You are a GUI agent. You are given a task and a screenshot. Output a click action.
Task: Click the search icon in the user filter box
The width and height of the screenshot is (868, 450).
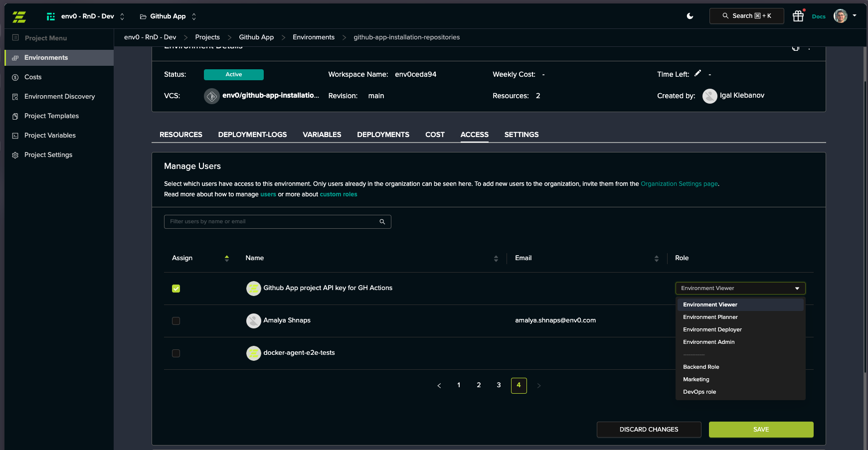(x=382, y=221)
